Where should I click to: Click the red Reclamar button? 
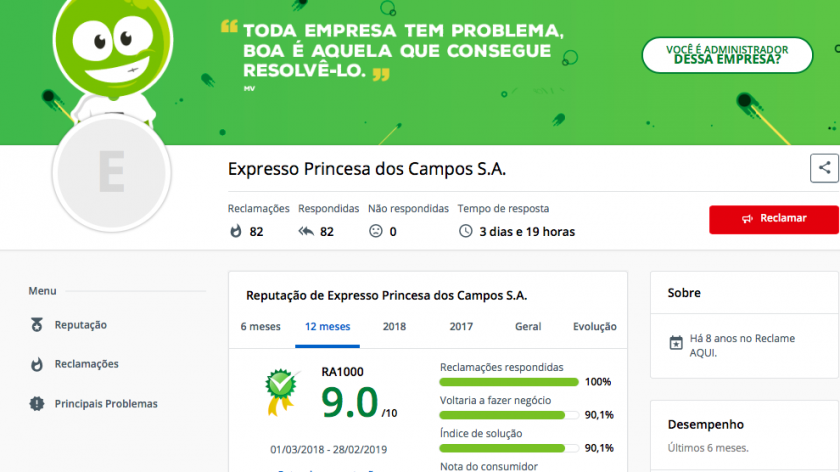(774, 219)
